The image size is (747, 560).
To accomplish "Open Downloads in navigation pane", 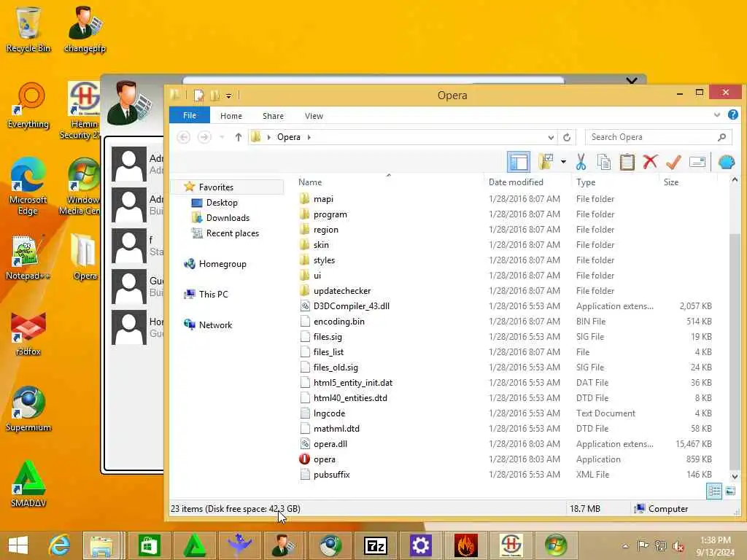I will (228, 217).
